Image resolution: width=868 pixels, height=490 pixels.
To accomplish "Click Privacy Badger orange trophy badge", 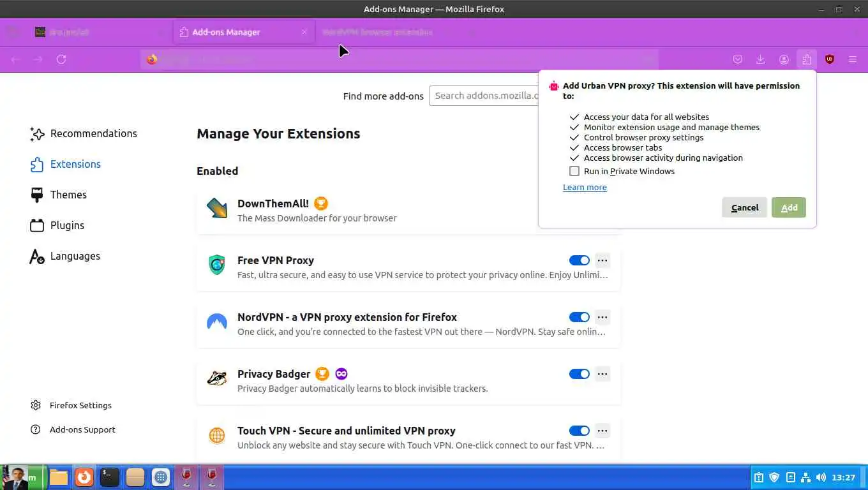I will [x=322, y=374].
